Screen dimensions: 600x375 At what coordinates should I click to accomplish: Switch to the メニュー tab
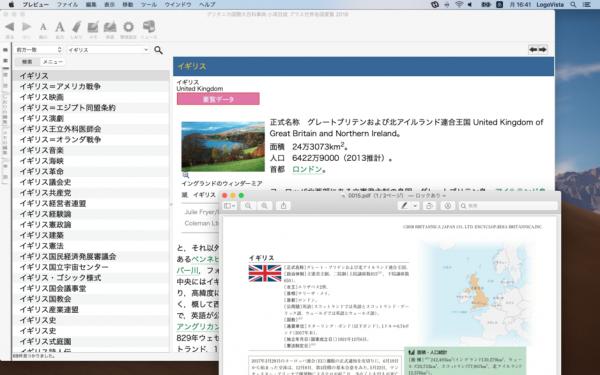52,62
